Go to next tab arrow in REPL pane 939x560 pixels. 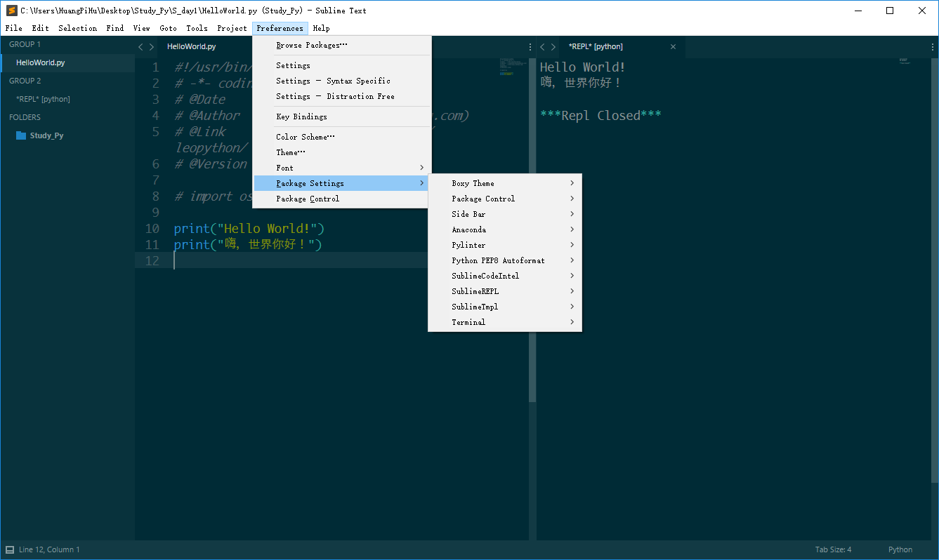(553, 47)
